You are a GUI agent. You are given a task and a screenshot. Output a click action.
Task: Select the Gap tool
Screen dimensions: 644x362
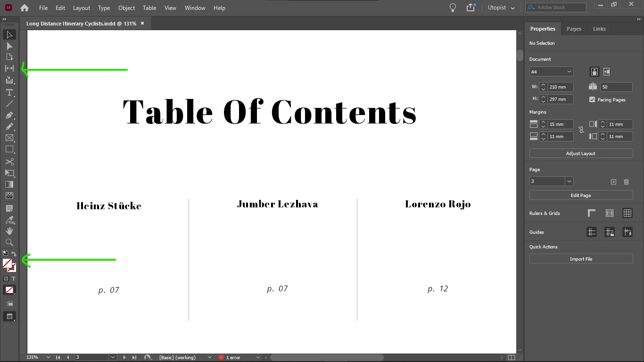click(9, 68)
